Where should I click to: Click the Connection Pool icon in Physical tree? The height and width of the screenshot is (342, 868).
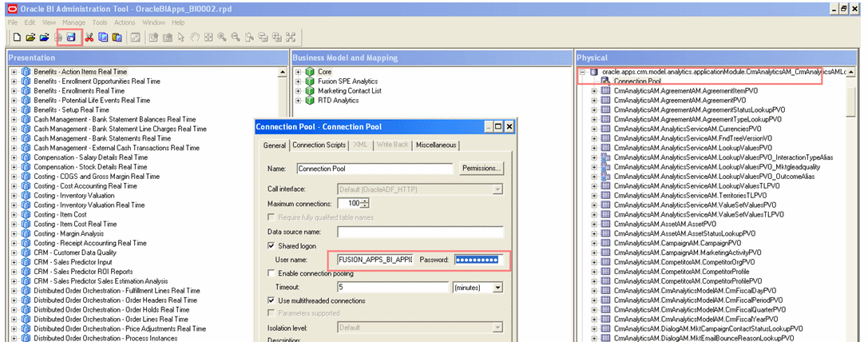tap(605, 82)
